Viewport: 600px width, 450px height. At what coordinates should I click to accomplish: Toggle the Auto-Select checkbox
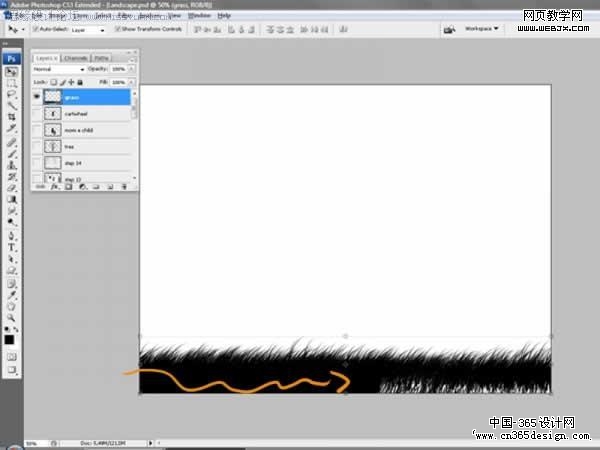36,29
